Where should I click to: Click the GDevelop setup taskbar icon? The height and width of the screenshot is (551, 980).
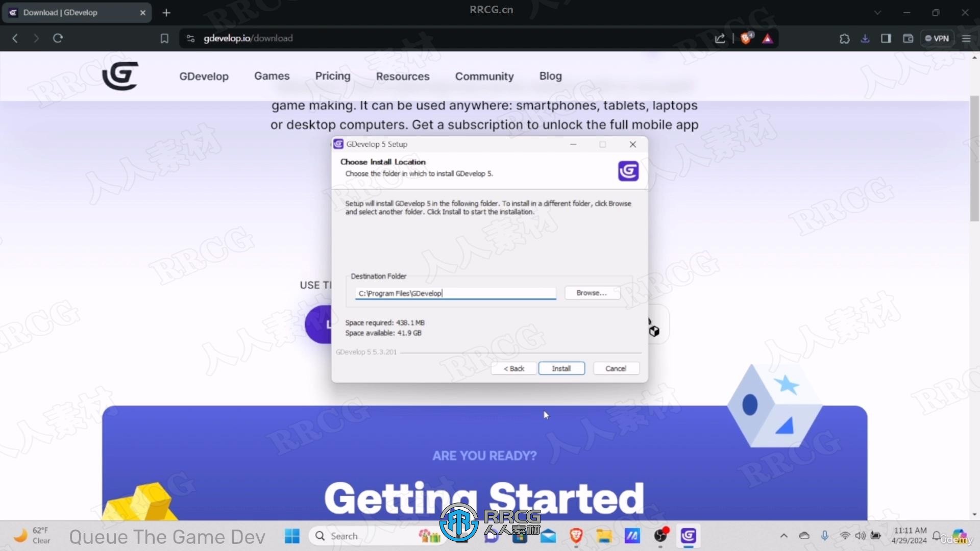[x=688, y=536]
